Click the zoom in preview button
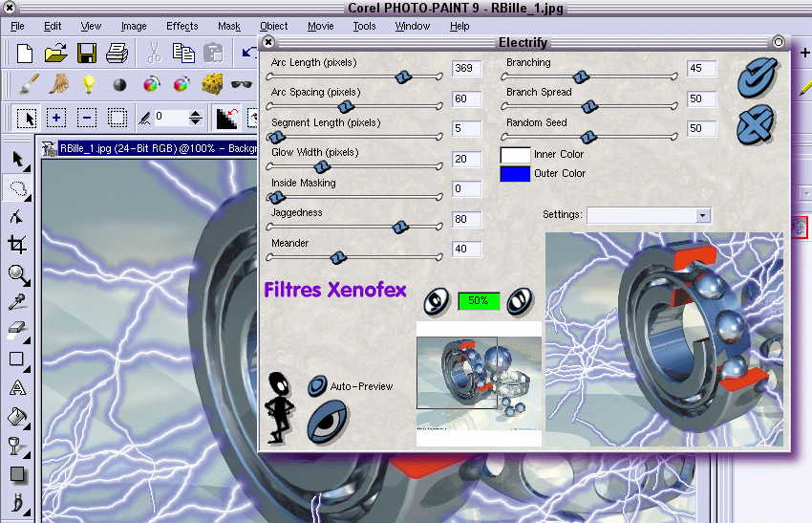The height and width of the screenshot is (523, 812). pyautogui.click(x=520, y=301)
